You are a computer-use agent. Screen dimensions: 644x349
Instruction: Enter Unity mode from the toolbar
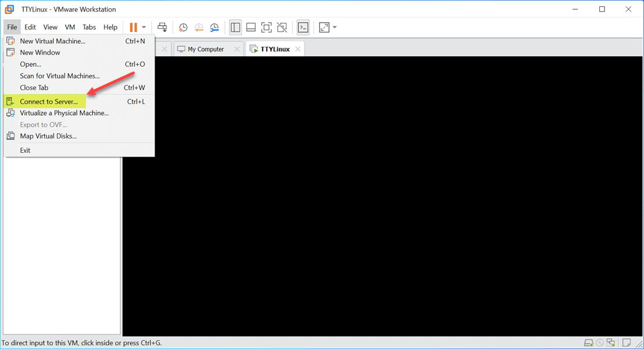pos(282,27)
